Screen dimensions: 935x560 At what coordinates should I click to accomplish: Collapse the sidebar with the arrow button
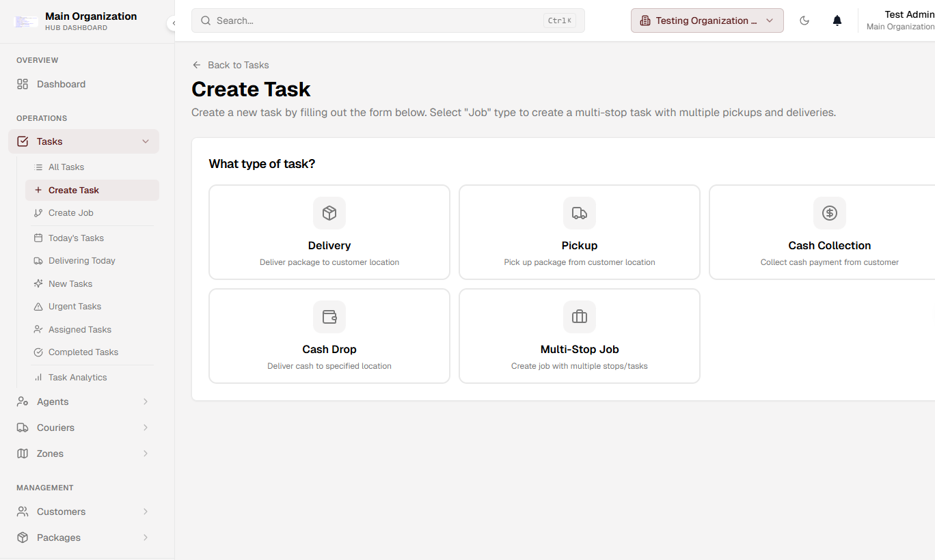pyautogui.click(x=173, y=23)
